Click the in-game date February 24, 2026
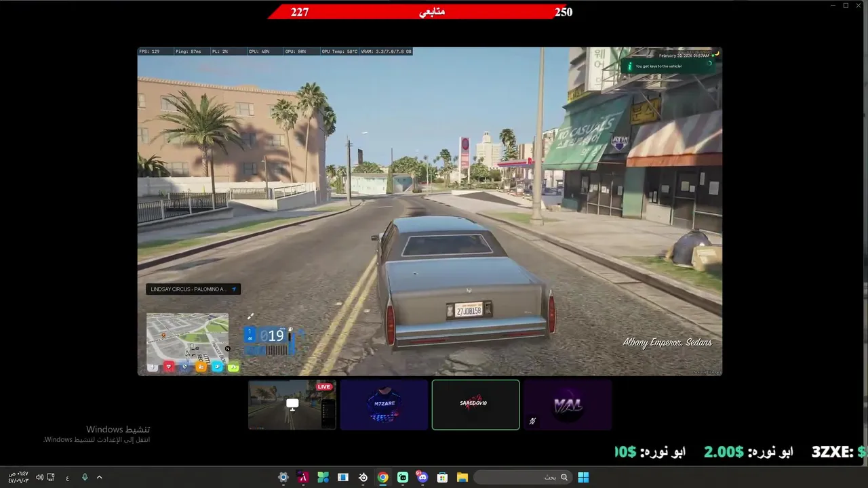868x488 pixels. coord(684,56)
